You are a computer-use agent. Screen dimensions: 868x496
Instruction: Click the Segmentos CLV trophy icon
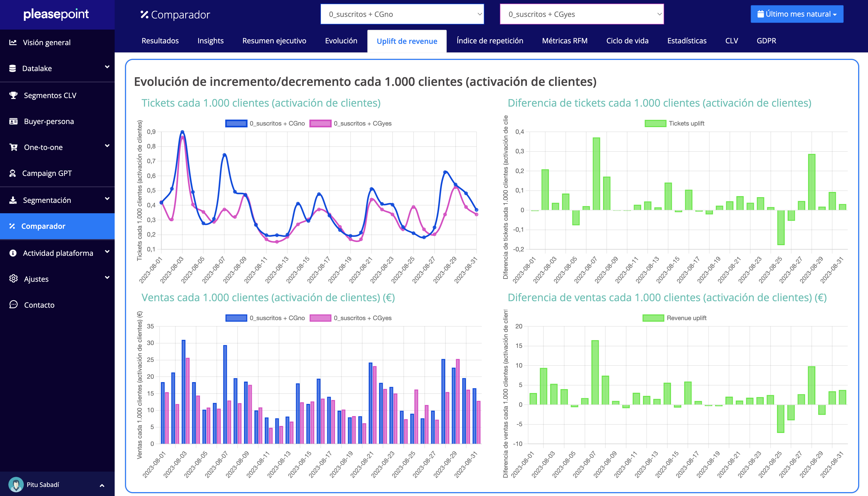click(13, 95)
